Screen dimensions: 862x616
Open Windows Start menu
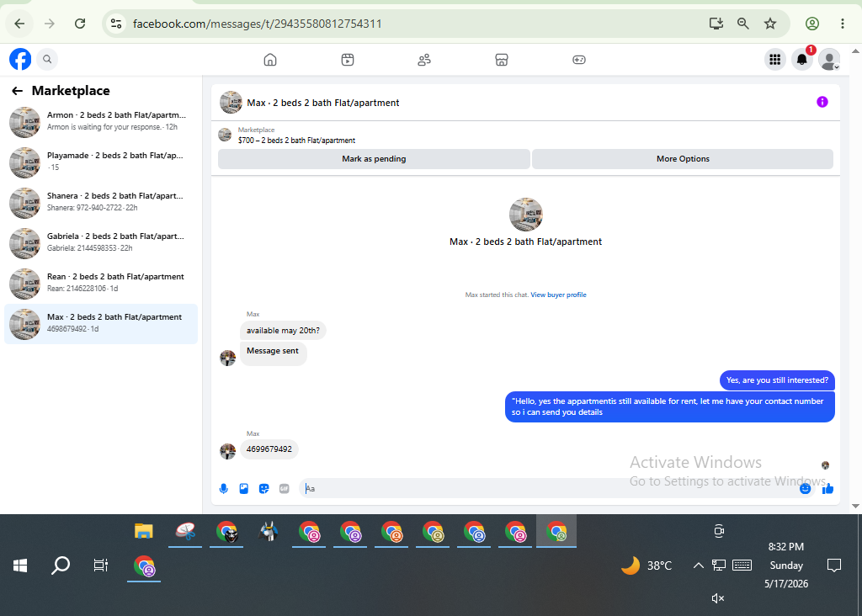20,566
